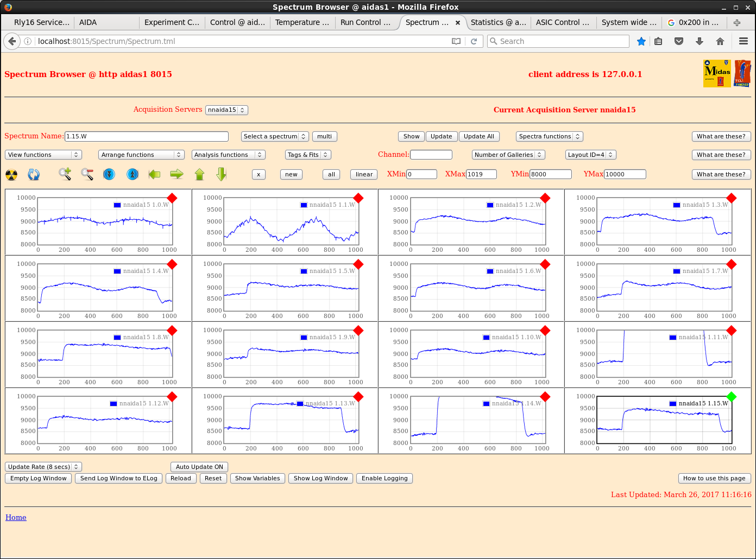
Task: Click the green right arrow icon
Action: 177,174
